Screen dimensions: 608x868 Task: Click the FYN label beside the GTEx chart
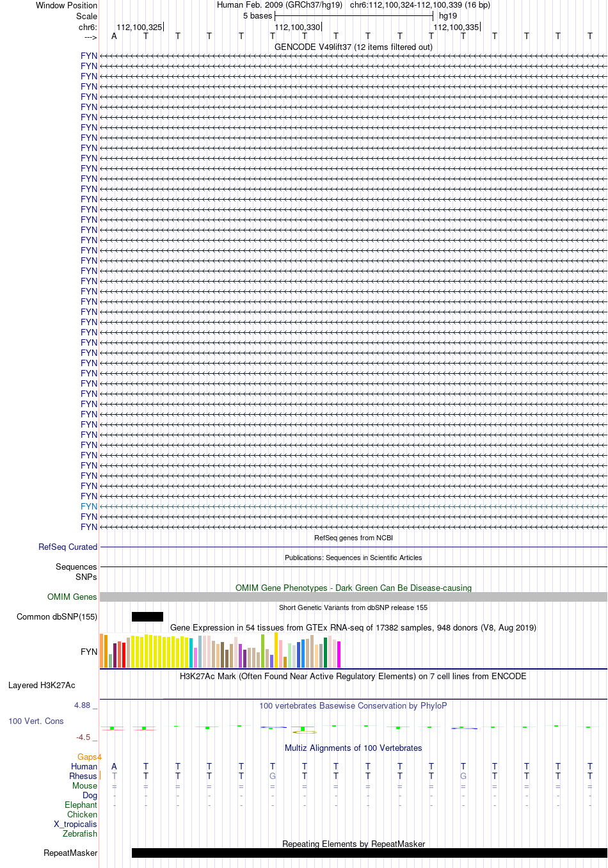(x=89, y=652)
